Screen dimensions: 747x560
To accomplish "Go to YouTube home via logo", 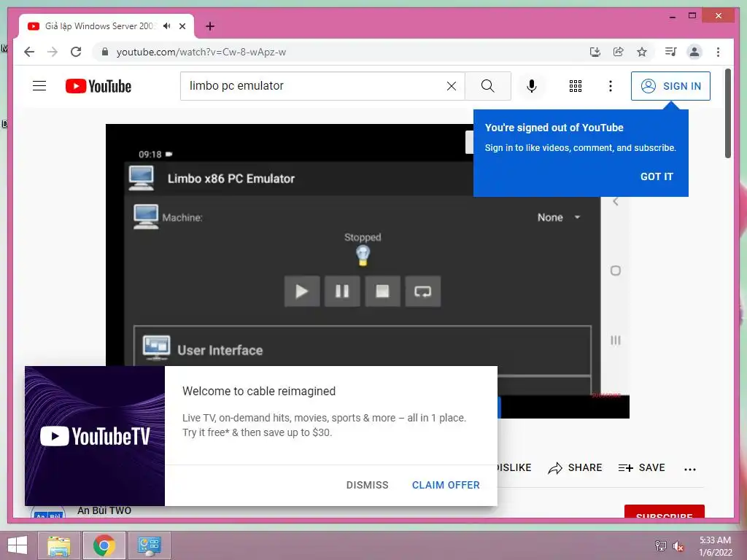I will click(98, 86).
